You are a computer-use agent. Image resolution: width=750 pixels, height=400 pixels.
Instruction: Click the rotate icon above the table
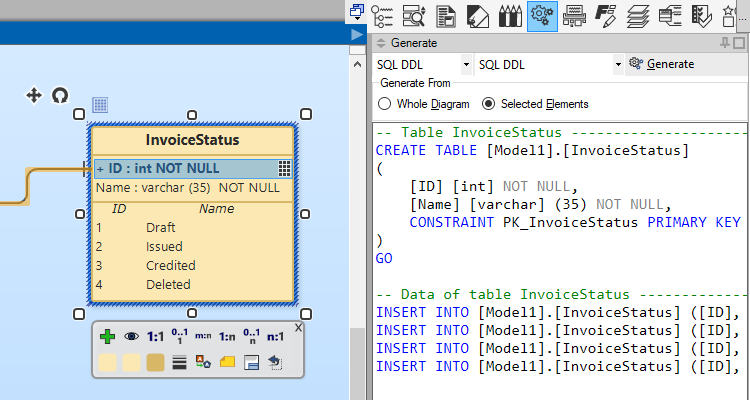(60, 95)
